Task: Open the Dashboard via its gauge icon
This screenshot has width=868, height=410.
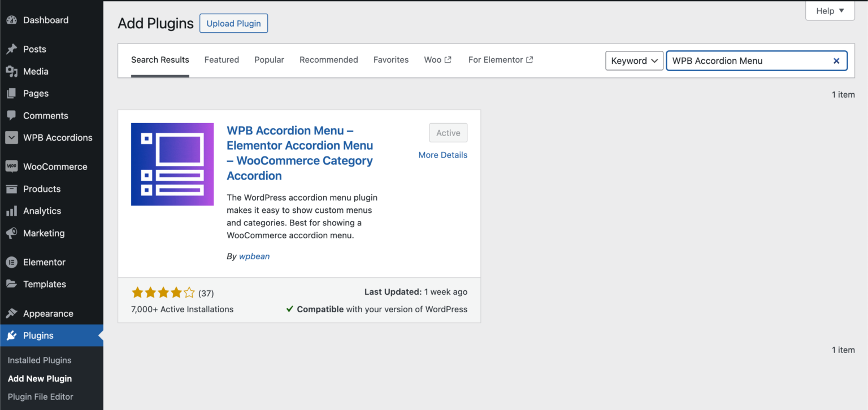Action: point(12,20)
